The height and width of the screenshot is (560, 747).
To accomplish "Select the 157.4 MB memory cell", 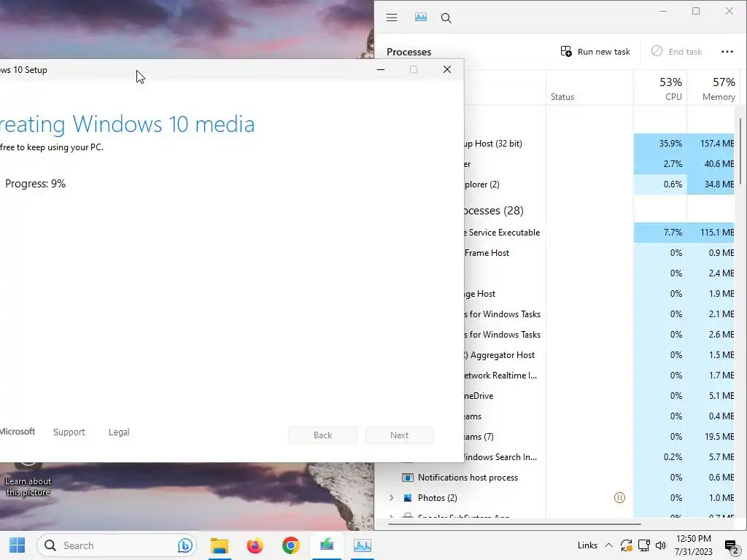I will 711,144.
